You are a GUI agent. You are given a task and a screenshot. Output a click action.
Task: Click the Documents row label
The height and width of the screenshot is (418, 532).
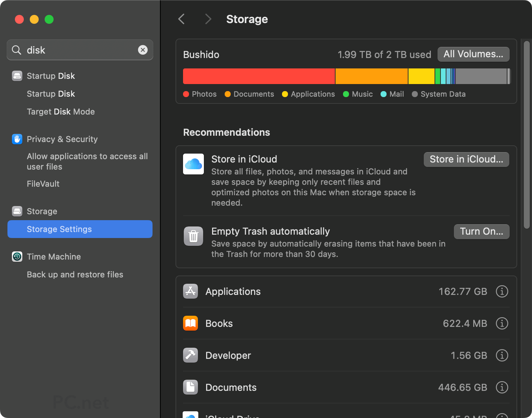231,388
